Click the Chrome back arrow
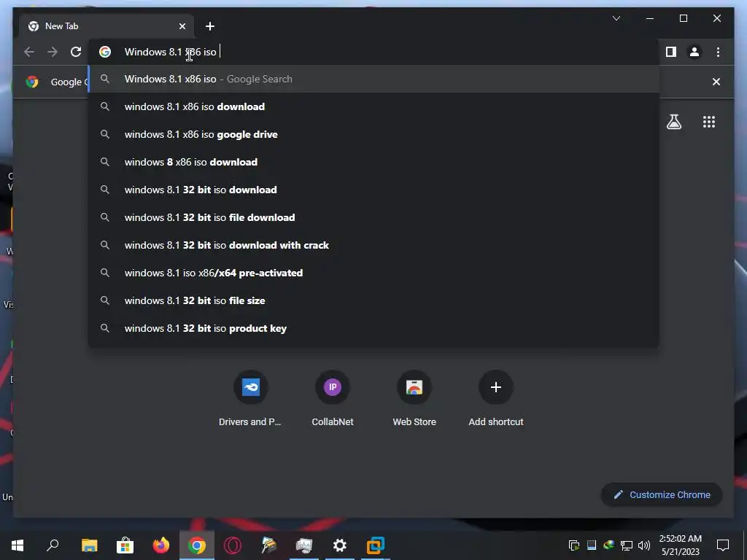 [29, 52]
